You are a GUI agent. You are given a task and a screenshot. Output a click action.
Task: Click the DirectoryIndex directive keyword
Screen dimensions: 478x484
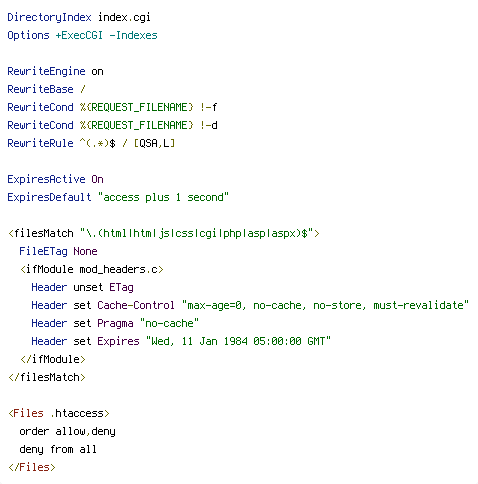[49, 17]
